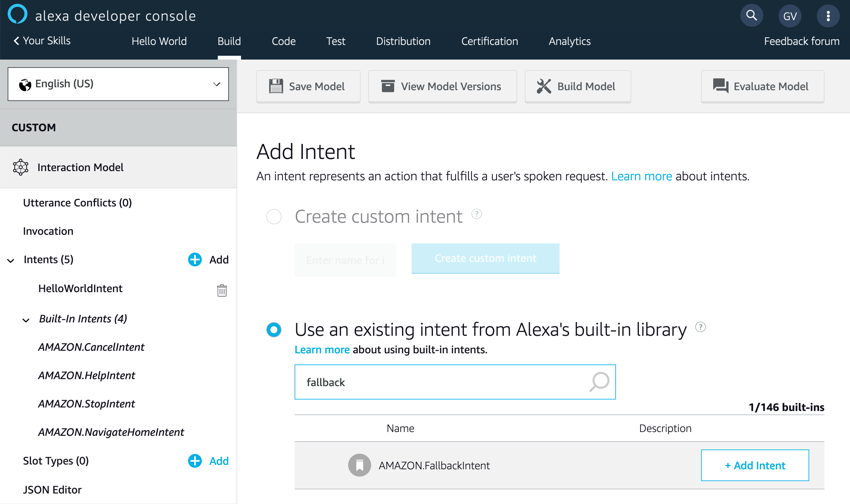Click help icon next to Create custom intent
Viewport: 850px width, 504px height.
pos(476,214)
